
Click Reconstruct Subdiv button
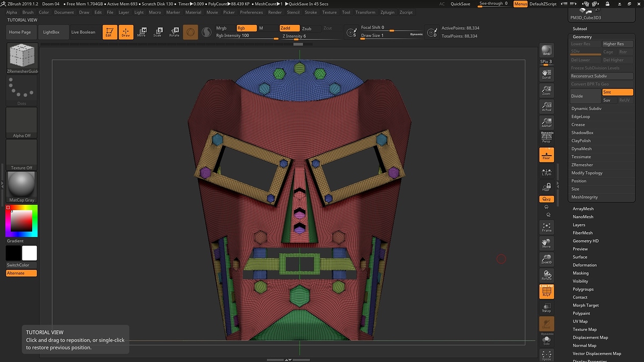click(602, 76)
